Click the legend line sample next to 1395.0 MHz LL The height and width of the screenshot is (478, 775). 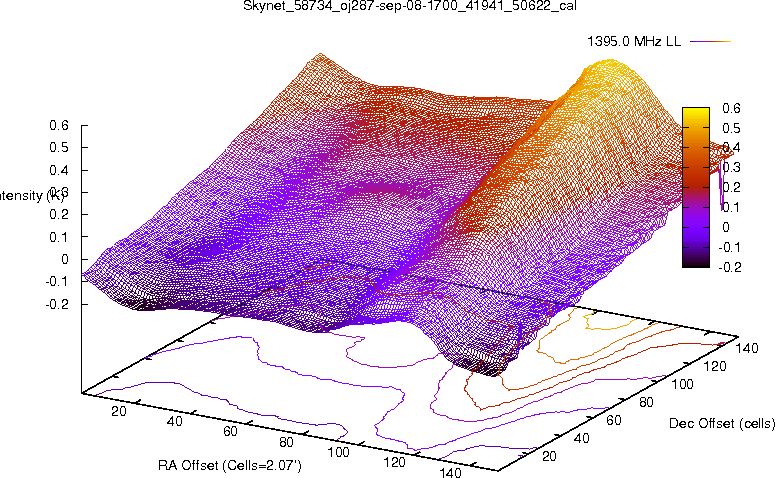710,42
